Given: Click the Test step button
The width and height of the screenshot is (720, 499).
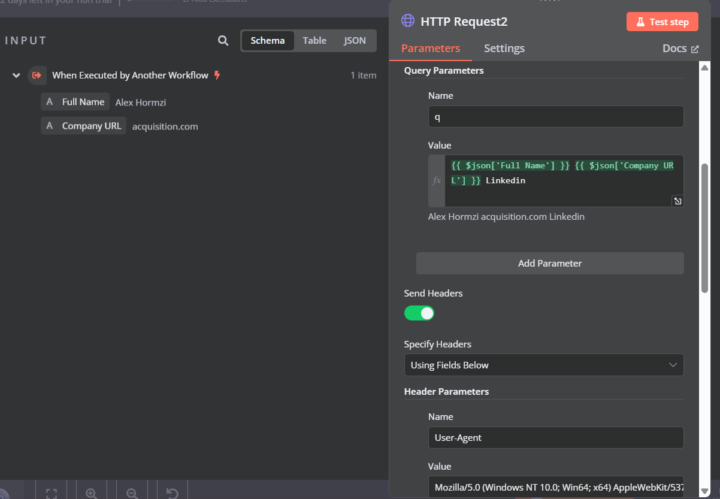Looking at the screenshot, I should 662,21.
